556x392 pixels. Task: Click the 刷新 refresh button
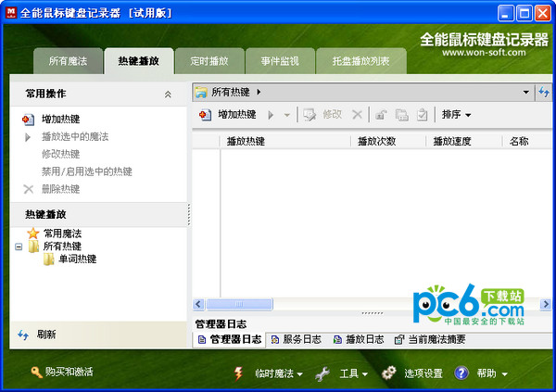tap(36, 335)
